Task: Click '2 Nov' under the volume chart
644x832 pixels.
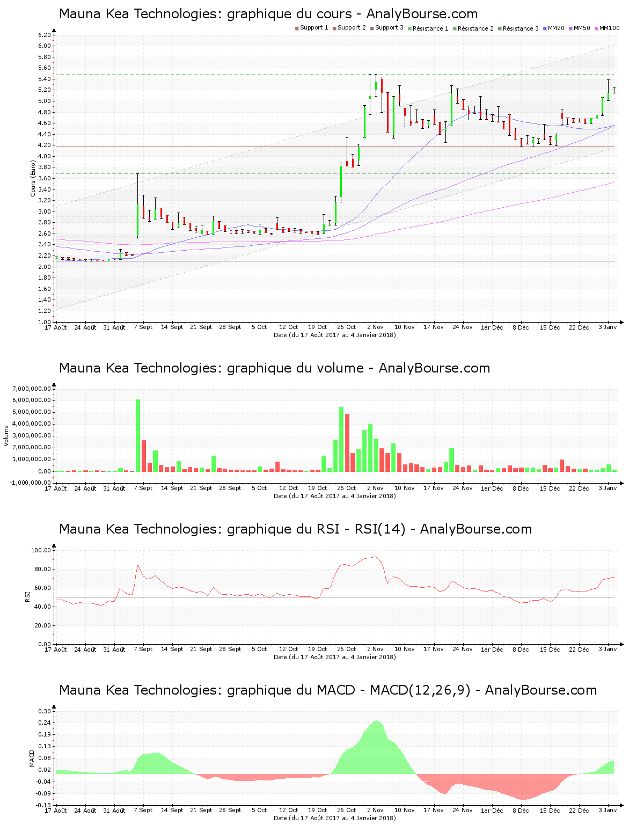Action: [x=375, y=488]
